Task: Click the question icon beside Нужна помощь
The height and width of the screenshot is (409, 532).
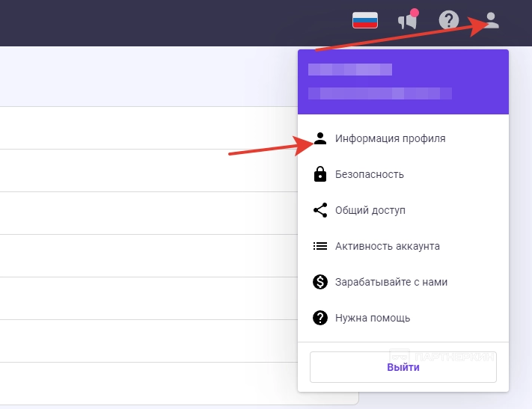Action: click(320, 318)
